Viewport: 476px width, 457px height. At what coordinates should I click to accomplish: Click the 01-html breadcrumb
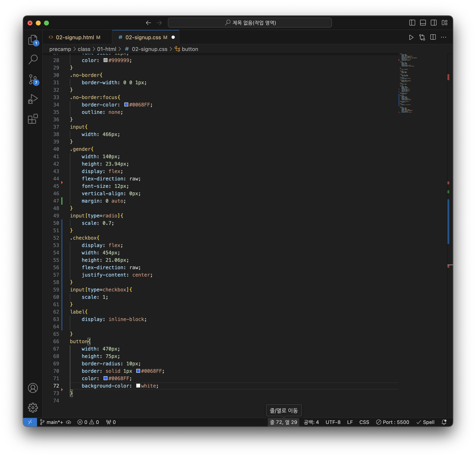(107, 49)
